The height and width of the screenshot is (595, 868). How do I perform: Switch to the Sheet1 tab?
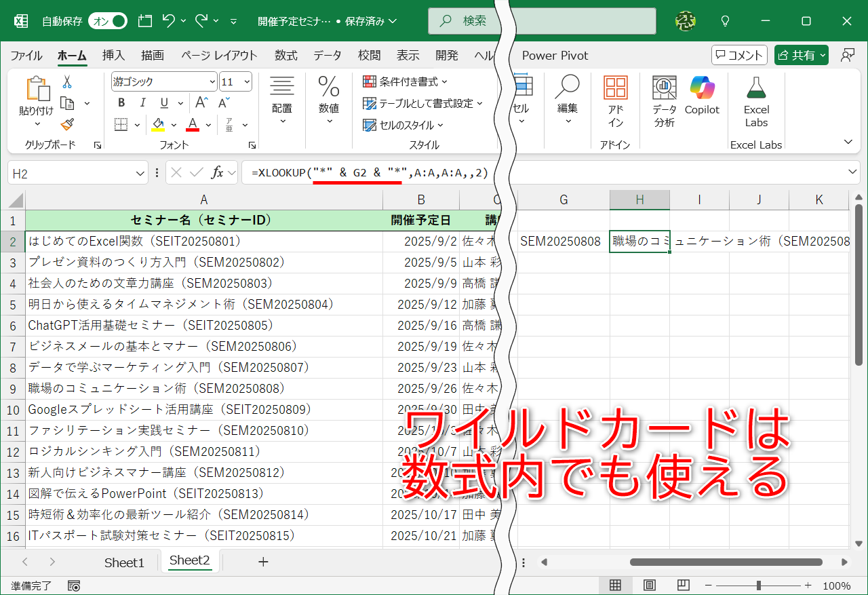[x=124, y=562]
